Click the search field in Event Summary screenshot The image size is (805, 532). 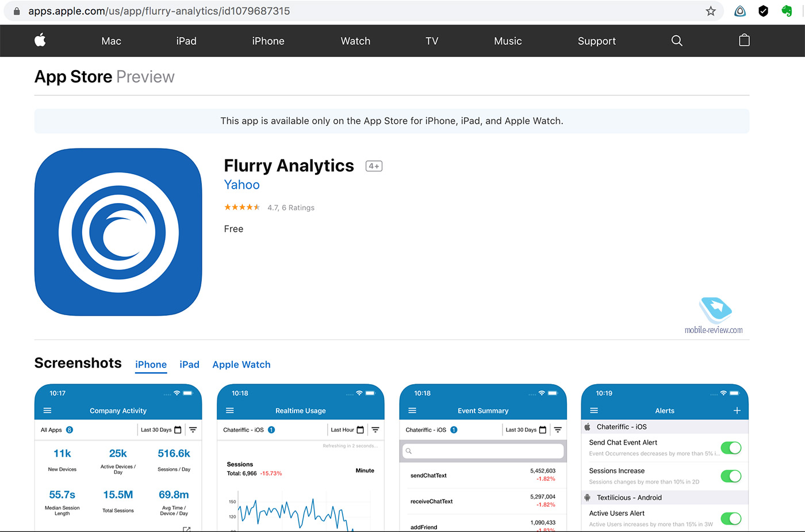point(483,451)
